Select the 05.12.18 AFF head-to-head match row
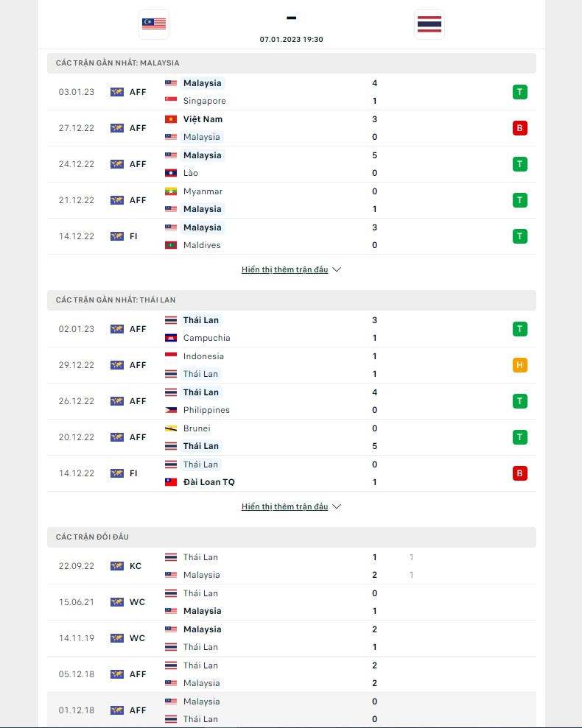 pyautogui.click(x=291, y=674)
